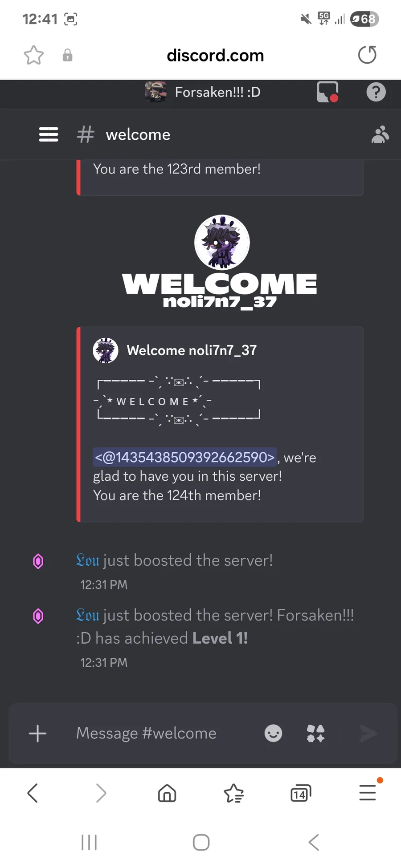Open the inbox icon with red dot
The width and height of the screenshot is (401, 868).
click(x=327, y=92)
